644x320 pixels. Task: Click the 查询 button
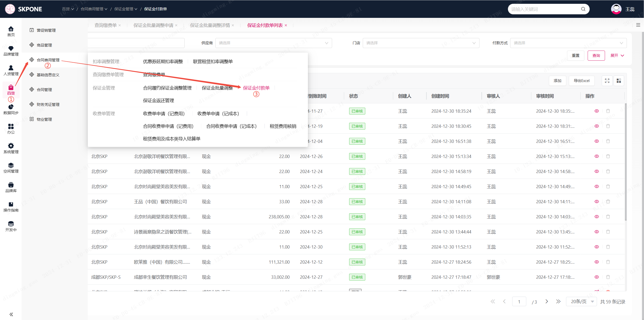[x=596, y=56]
